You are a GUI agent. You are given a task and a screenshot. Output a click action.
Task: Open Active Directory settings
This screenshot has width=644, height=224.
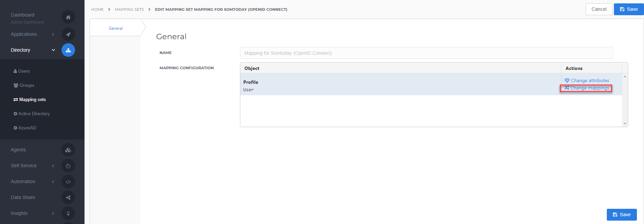(31, 114)
